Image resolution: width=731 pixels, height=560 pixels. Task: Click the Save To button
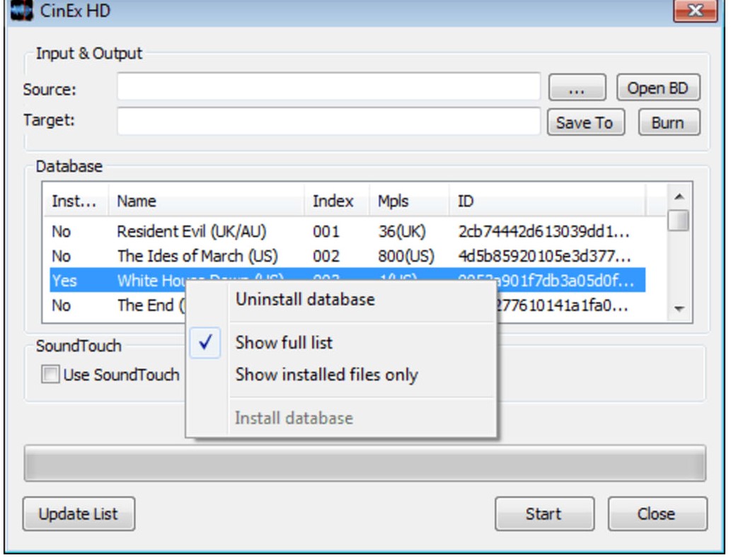tap(585, 122)
